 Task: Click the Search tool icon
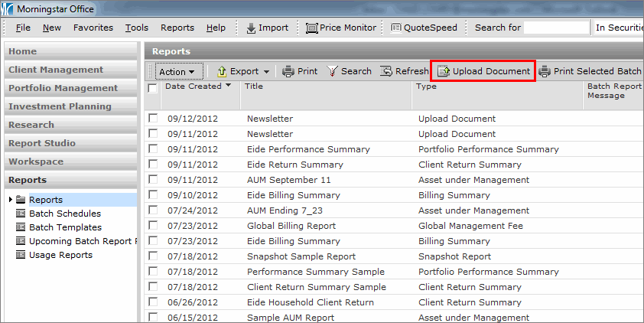pyautogui.click(x=332, y=71)
